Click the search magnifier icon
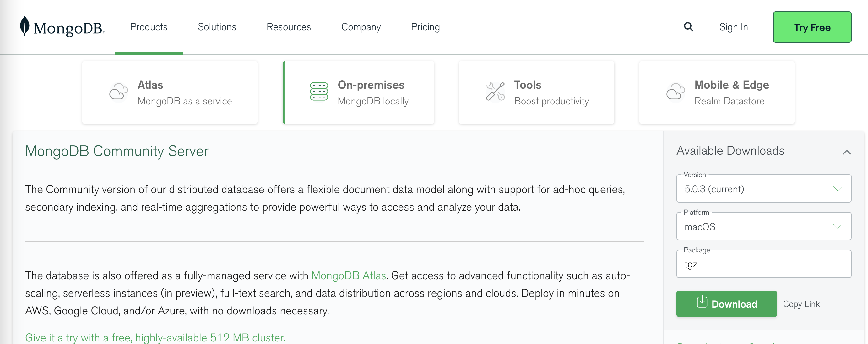Viewport: 868px width, 344px height. point(689,27)
